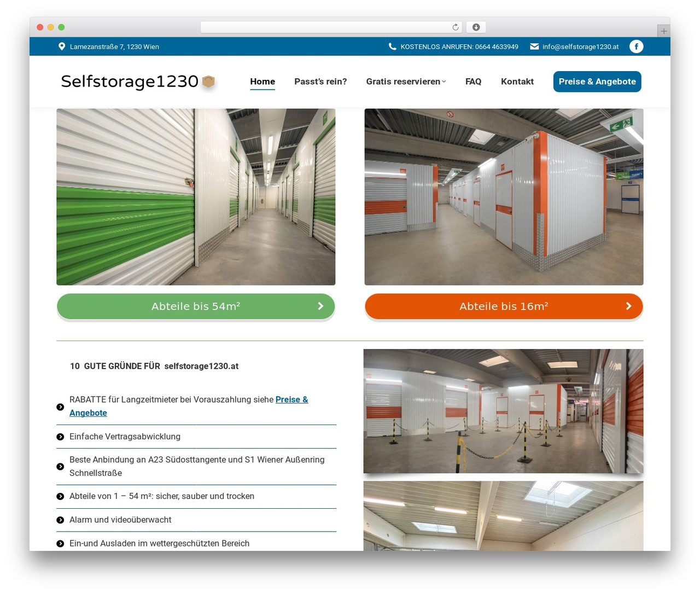Viewport: 700px width, 593px height.
Task: Expand the Gratis reservieren submenu chevron
Action: coord(444,82)
